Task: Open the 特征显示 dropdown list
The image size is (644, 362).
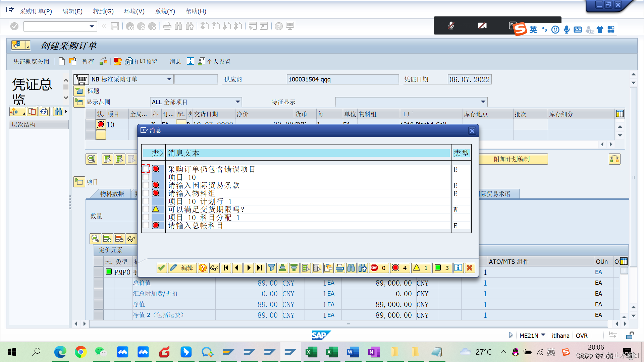Action: [x=483, y=102]
